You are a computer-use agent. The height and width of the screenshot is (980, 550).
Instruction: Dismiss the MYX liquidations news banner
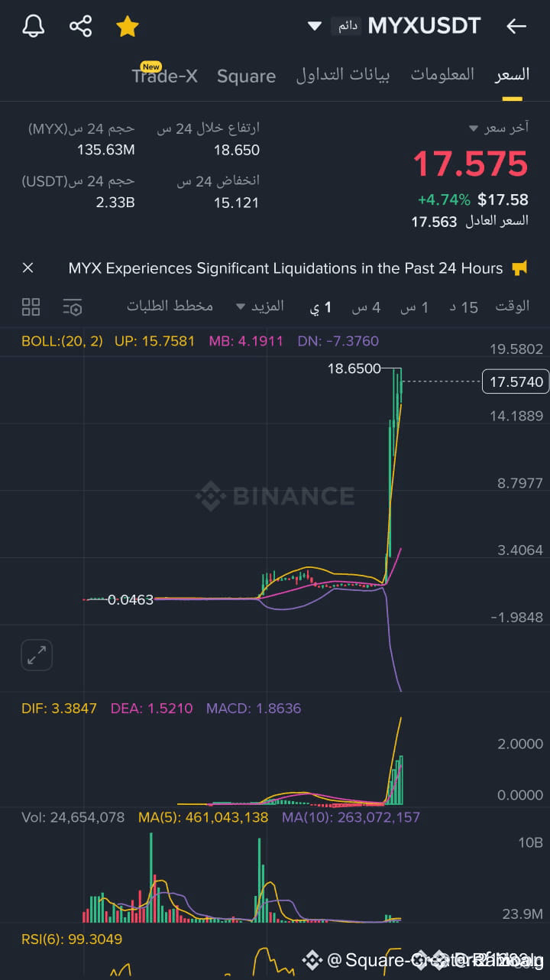pyautogui.click(x=28, y=268)
